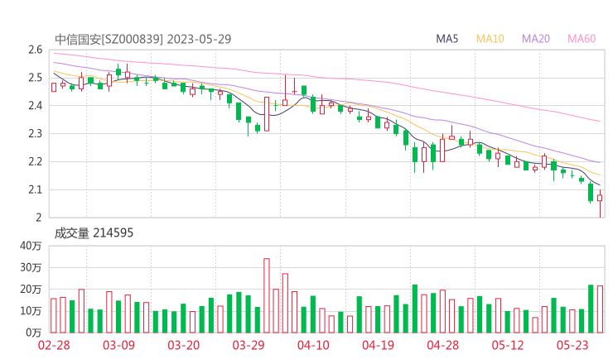Click the 04-10 date axis label
Screen dimensions: 613x364
click(x=313, y=345)
